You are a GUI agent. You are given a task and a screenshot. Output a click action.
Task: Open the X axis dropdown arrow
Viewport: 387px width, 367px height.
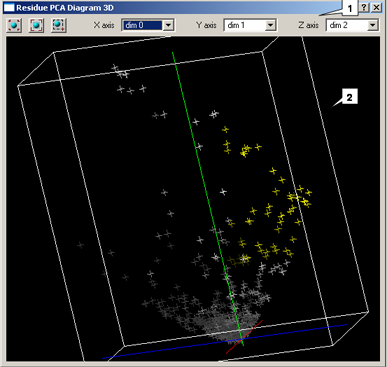168,25
